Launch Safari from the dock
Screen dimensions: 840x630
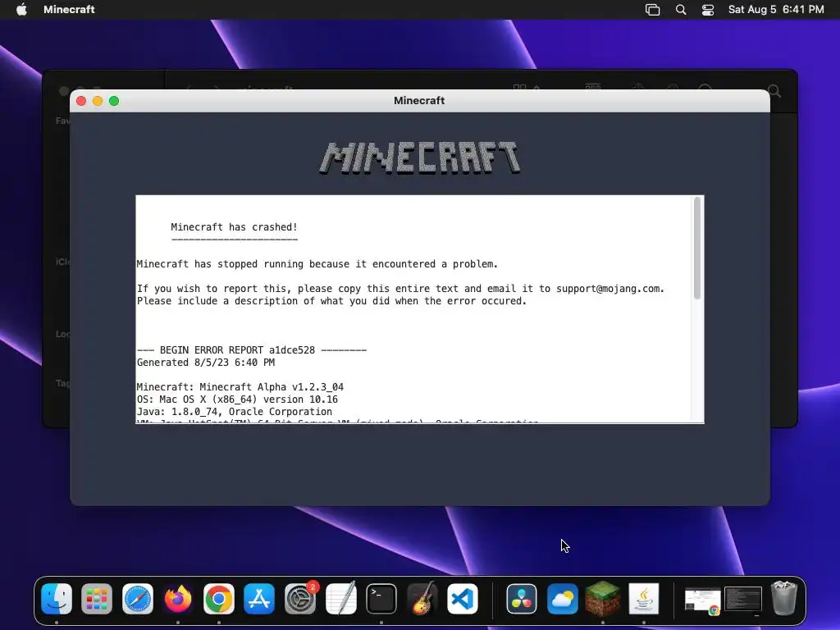tap(138, 598)
